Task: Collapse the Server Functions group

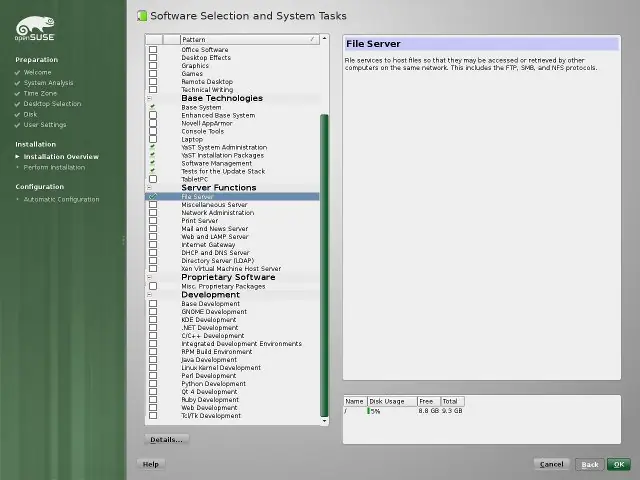Action: tap(149, 188)
